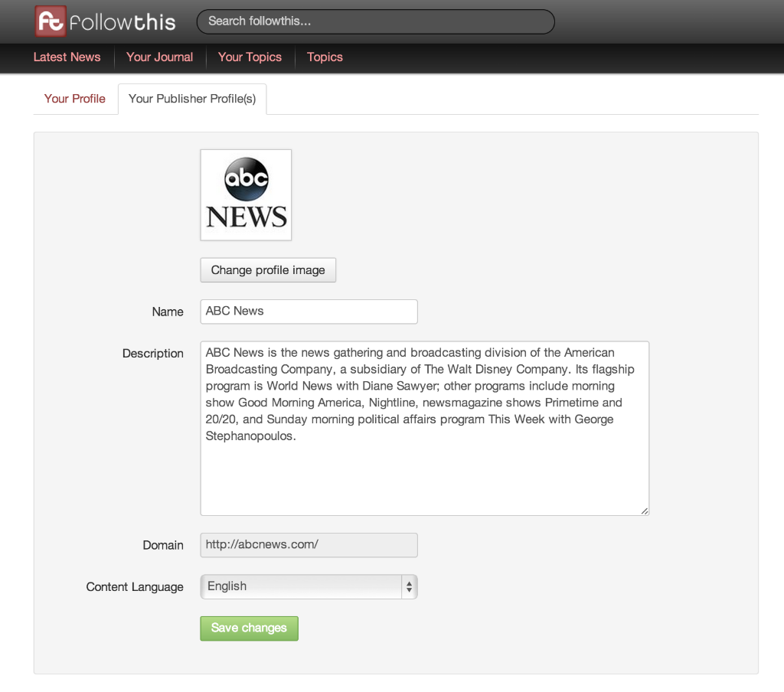Click the Name label
The height and width of the screenshot is (692, 784).
click(x=168, y=312)
